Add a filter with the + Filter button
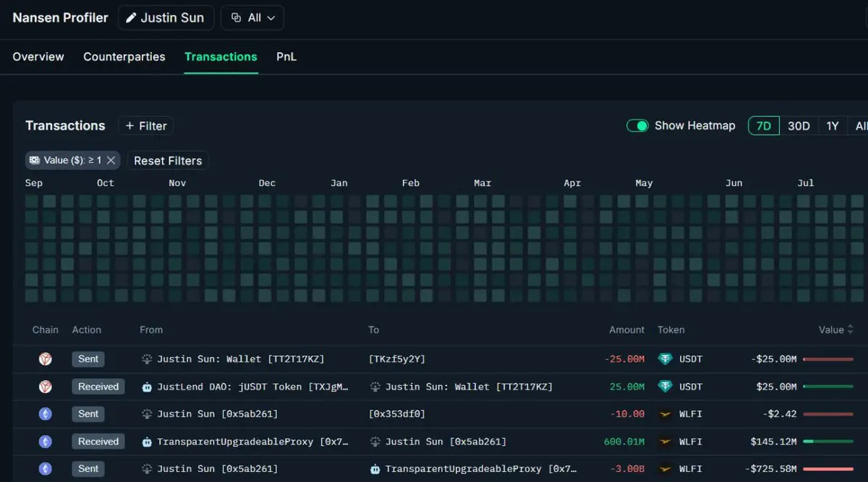The height and width of the screenshot is (482, 868). click(146, 126)
